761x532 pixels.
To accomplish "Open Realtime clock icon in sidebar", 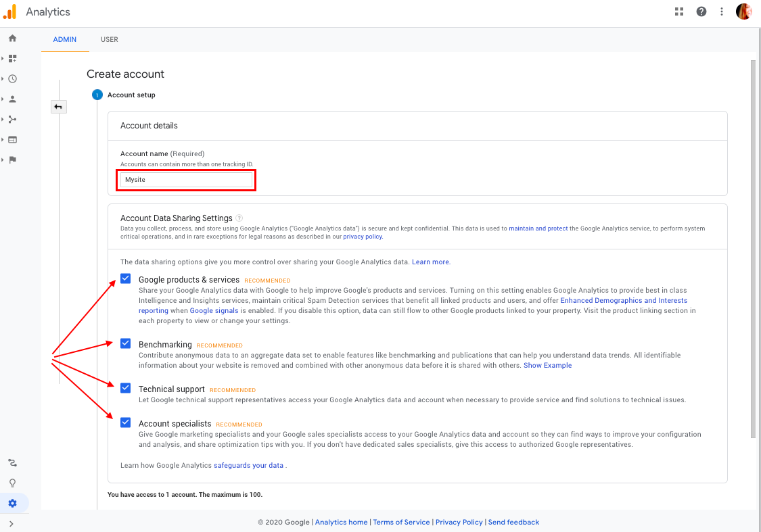I will tap(13, 78).
